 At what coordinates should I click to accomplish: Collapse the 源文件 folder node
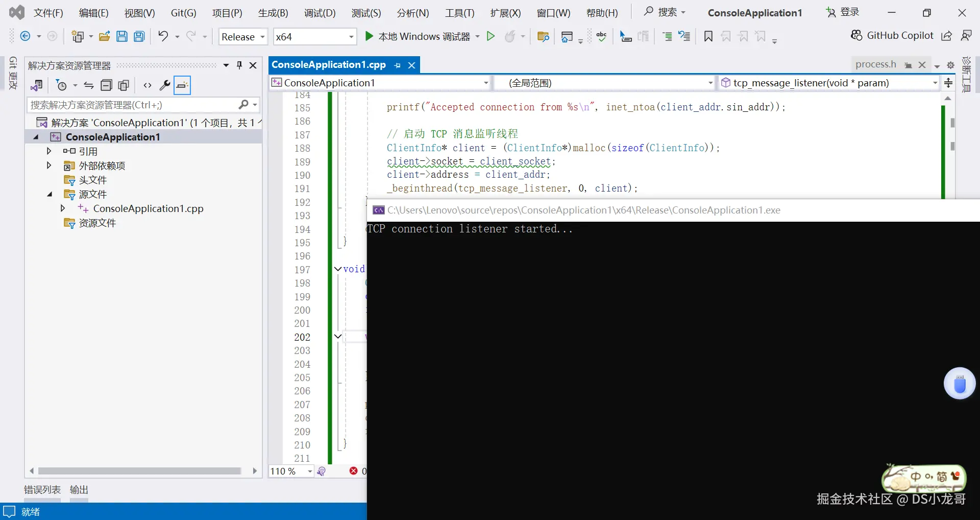click(x=49, y=194)
